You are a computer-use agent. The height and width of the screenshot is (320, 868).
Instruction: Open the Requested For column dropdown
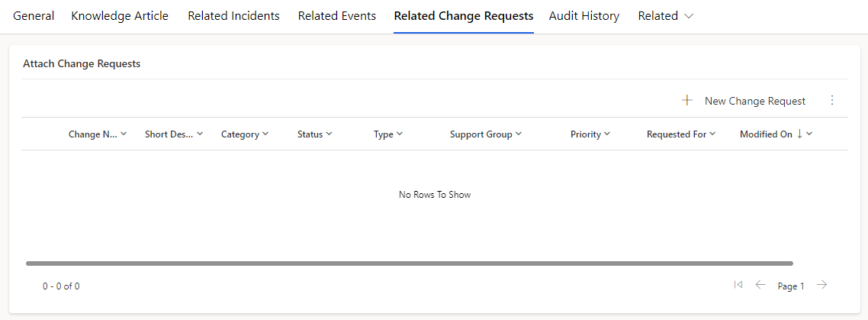click(712, 134)
